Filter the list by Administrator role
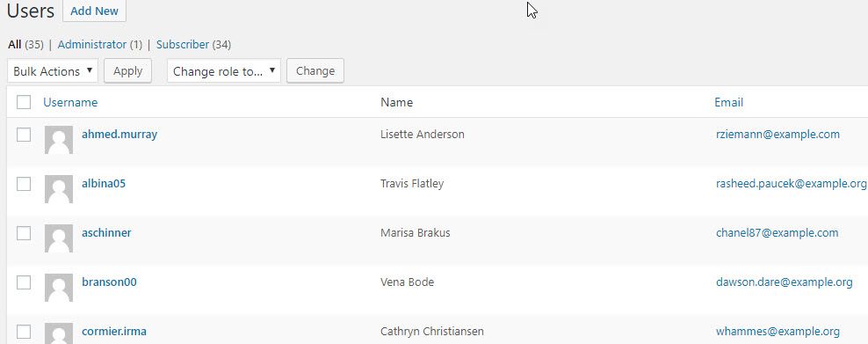Screen dimensions: 868x344 92,44
